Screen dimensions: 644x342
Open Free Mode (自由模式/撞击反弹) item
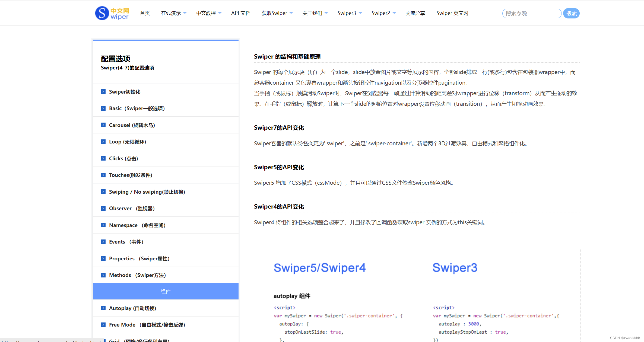click(147, 325)
